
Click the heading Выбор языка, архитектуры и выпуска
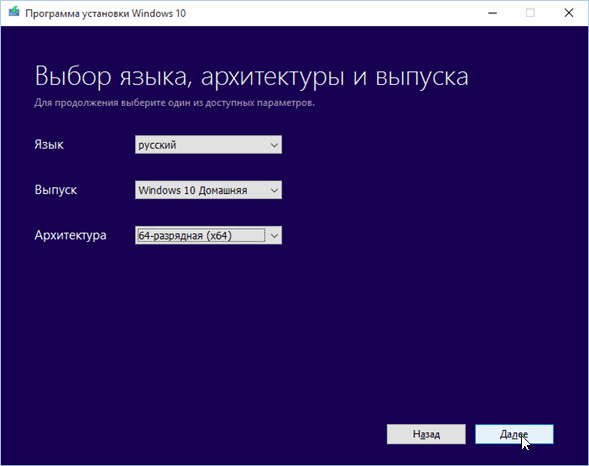[x=251, y=77]
